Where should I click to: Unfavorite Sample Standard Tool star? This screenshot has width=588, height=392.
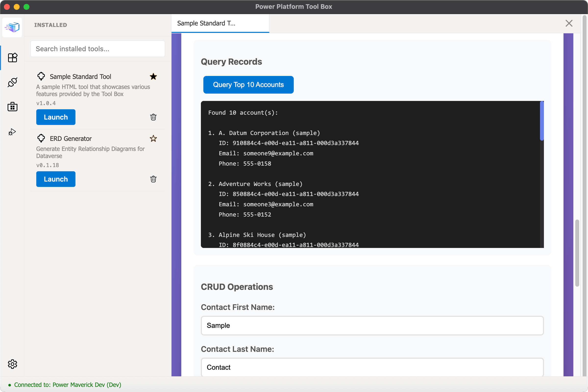pos(153,76)
